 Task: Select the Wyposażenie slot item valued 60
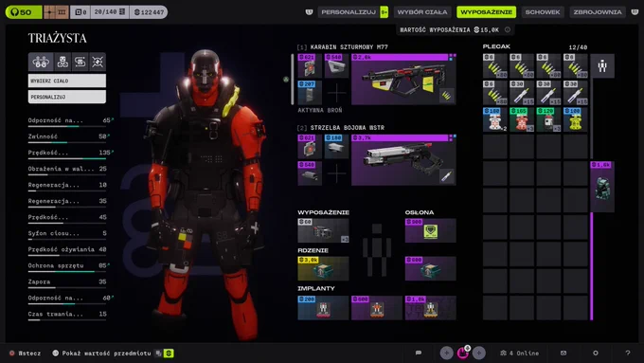(323, 230)
